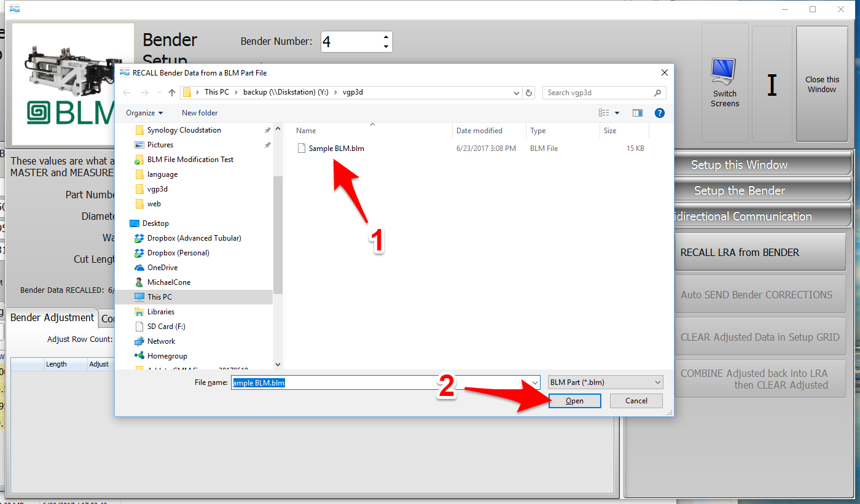The width and height of the screenshot is (860, 504).
Task: Click the refresh icon beside address bar
Action: (529, 93)
